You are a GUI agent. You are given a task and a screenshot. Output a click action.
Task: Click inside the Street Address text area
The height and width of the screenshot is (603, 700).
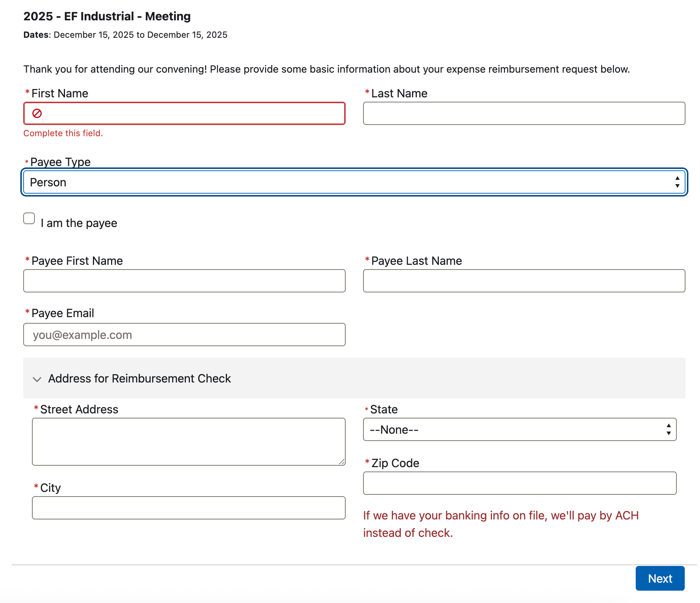pyautogui.click(x=188, y=441)
